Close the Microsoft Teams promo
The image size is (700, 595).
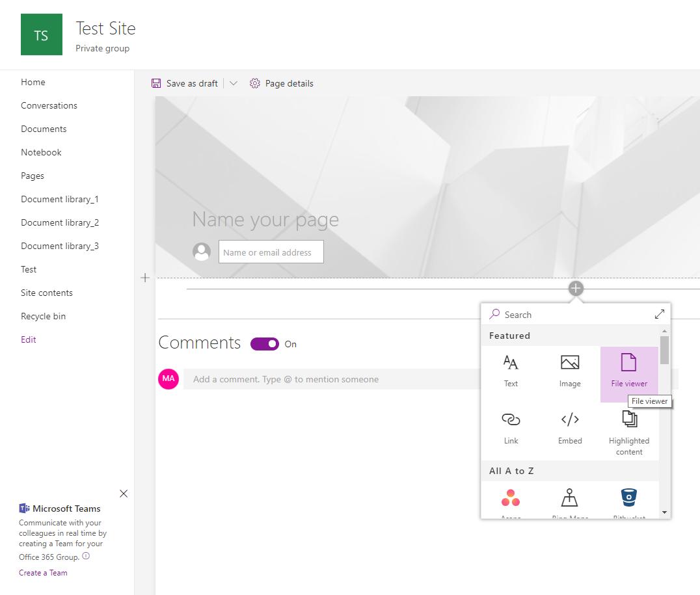[x=124, y=493]
